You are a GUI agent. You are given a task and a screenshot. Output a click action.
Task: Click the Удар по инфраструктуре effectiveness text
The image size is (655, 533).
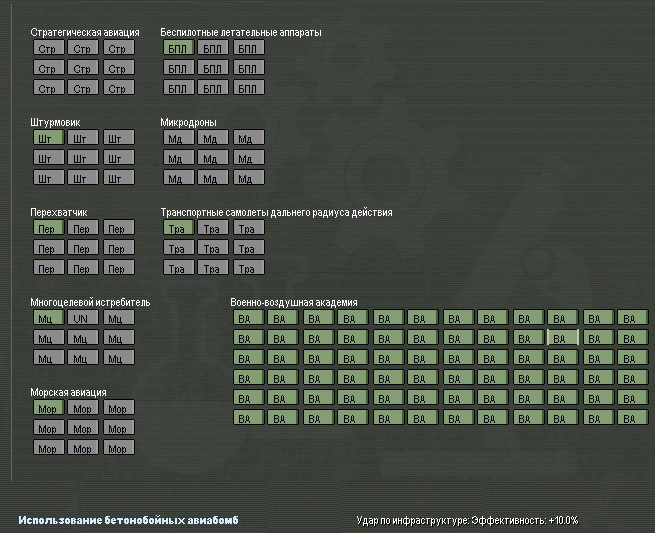pyautogui.click(x=467, y=520)
